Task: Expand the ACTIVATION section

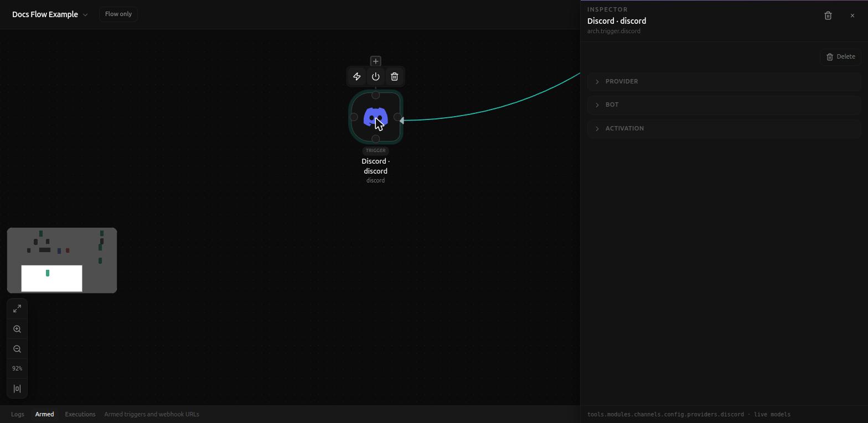Action: coord(724,128)
